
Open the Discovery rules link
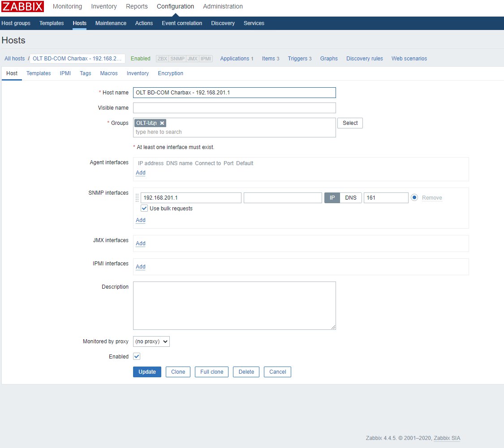coord(365,59)
